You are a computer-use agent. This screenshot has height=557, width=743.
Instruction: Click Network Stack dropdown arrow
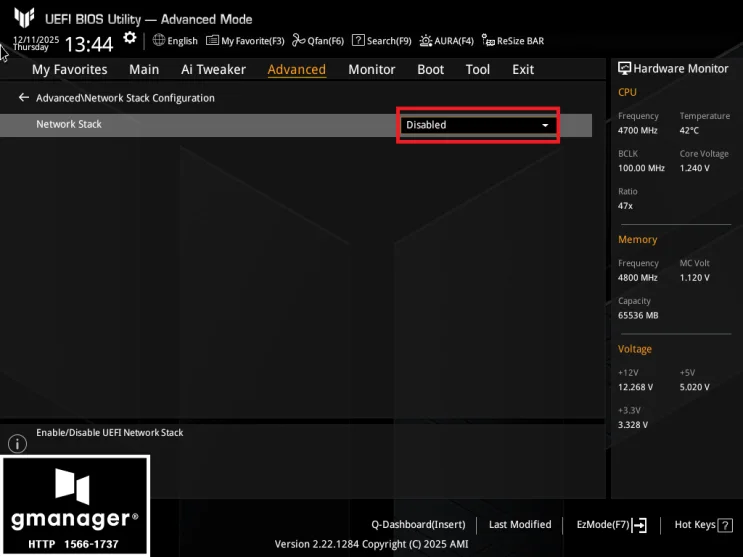point(545,126)
